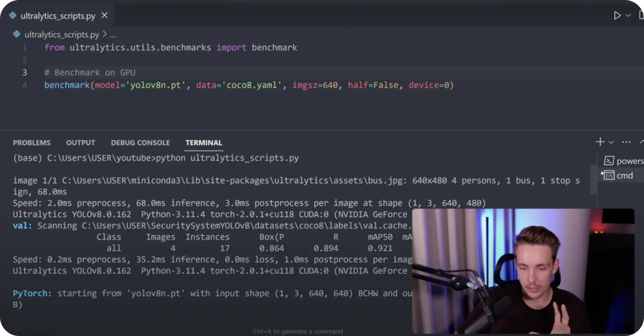Image resolution: width=644 pixels, height=336 pixels.
Task: Click the 'python ultralytics_scripts.py' terminal command
Action: click(x=228, y=158)
